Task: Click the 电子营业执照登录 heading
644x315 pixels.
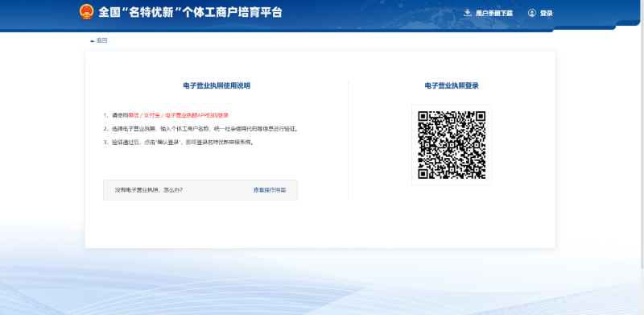Action: (x=452, y=85)
